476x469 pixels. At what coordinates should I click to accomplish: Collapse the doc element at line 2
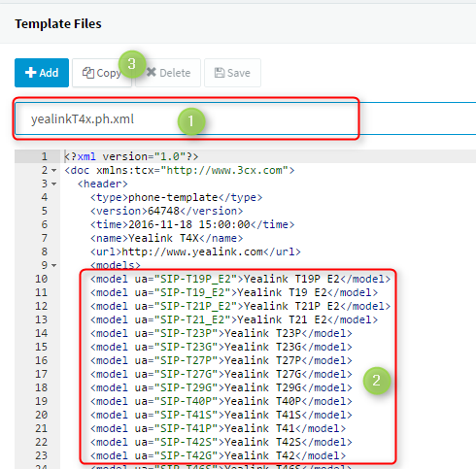(x=54, y=170)
